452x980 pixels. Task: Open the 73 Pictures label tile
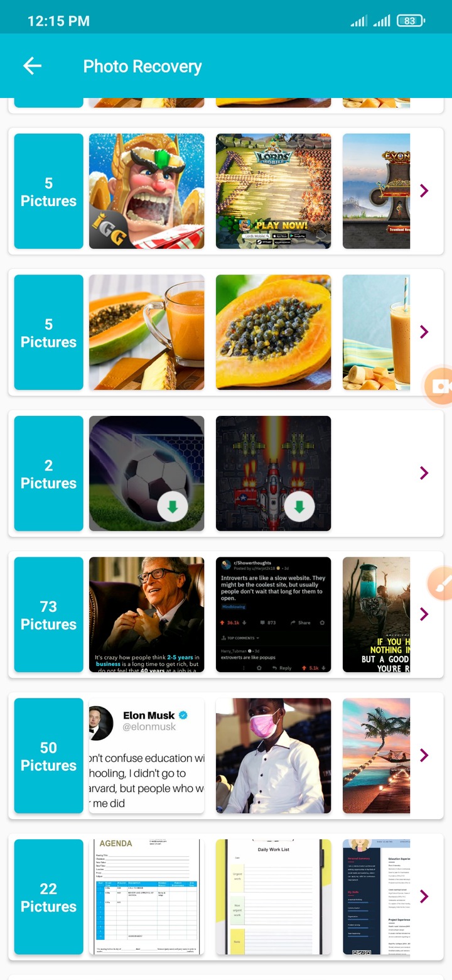[x=49, y=614]
